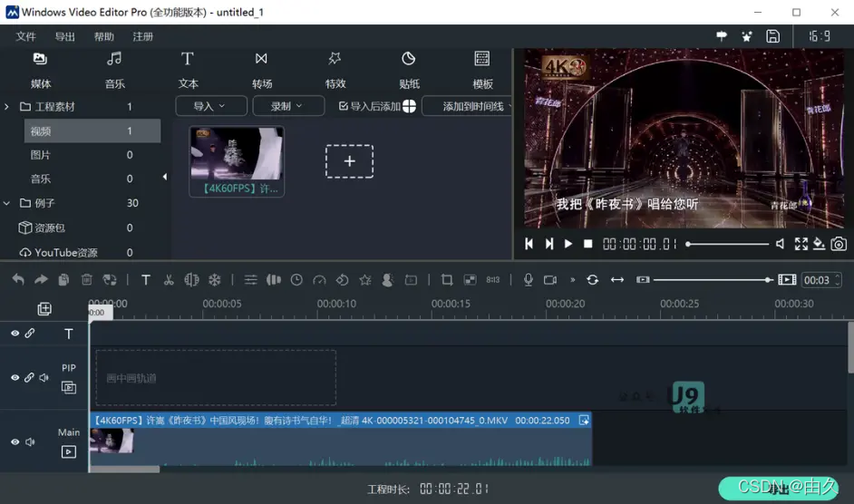Adjust the timeline zoom slider
854x504 pixels.
point(713,280)
